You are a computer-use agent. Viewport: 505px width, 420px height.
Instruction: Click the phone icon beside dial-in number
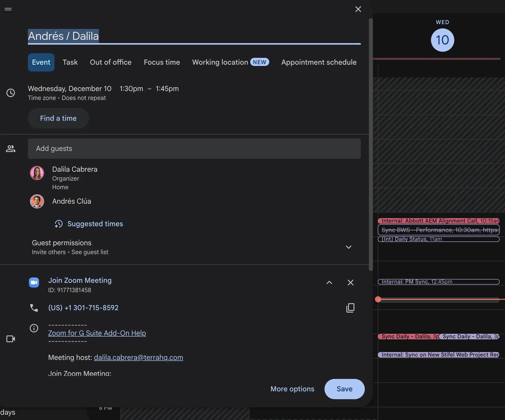click(x=34, y=308)
